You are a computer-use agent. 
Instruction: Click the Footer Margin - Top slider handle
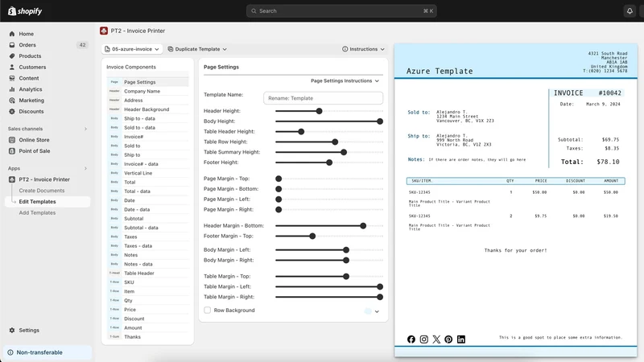(312, 236)
